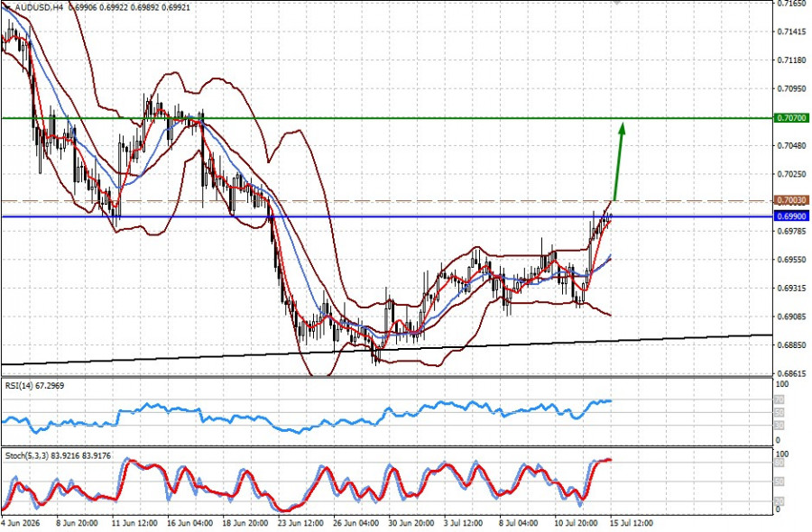Click the AUDUSD,H4 chart title label

[x=40, y=8]
